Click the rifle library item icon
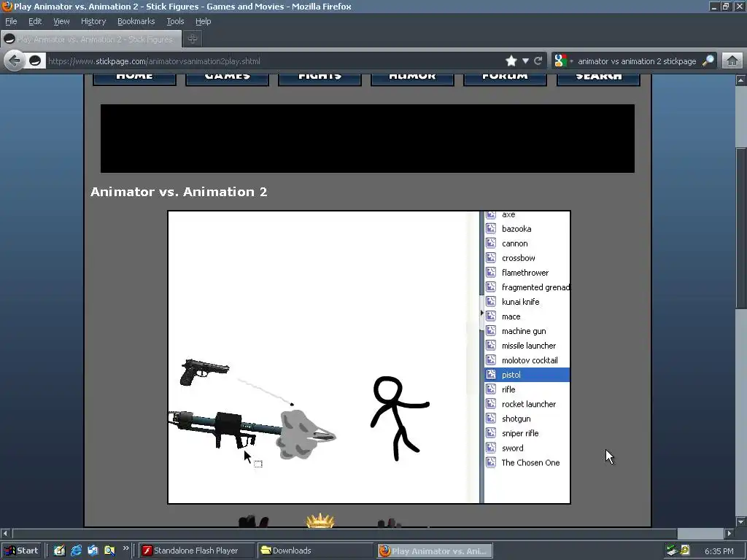This screenshot has height=560, width=747. [x=491, y=389]
